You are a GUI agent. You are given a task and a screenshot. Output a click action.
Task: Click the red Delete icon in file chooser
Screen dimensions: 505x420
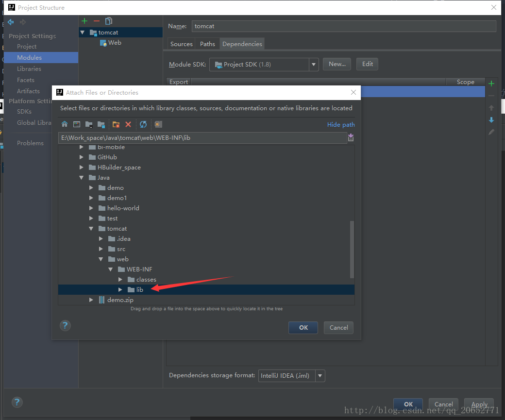point(128,124)
